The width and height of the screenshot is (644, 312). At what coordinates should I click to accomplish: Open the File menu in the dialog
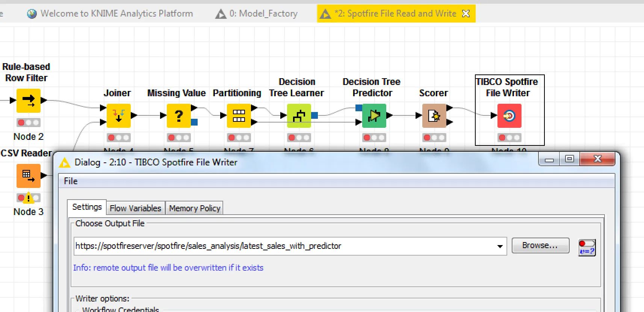(71, 181)
